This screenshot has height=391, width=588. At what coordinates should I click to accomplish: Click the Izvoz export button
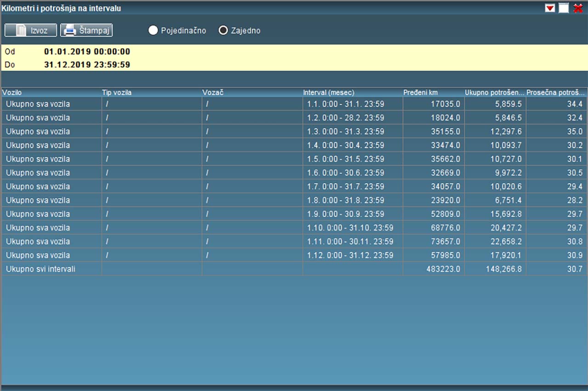point(31,30)
